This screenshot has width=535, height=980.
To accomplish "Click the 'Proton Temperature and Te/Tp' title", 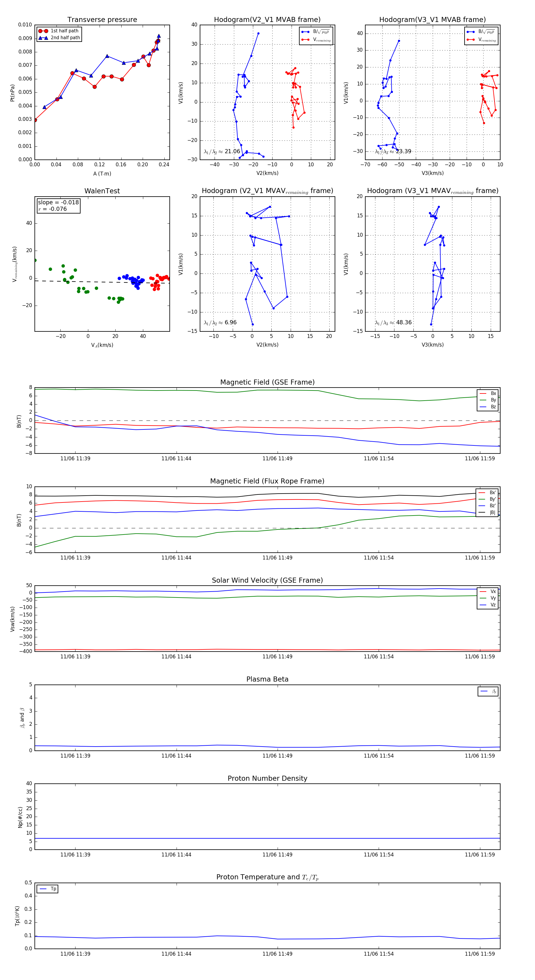I will point(267,877).
